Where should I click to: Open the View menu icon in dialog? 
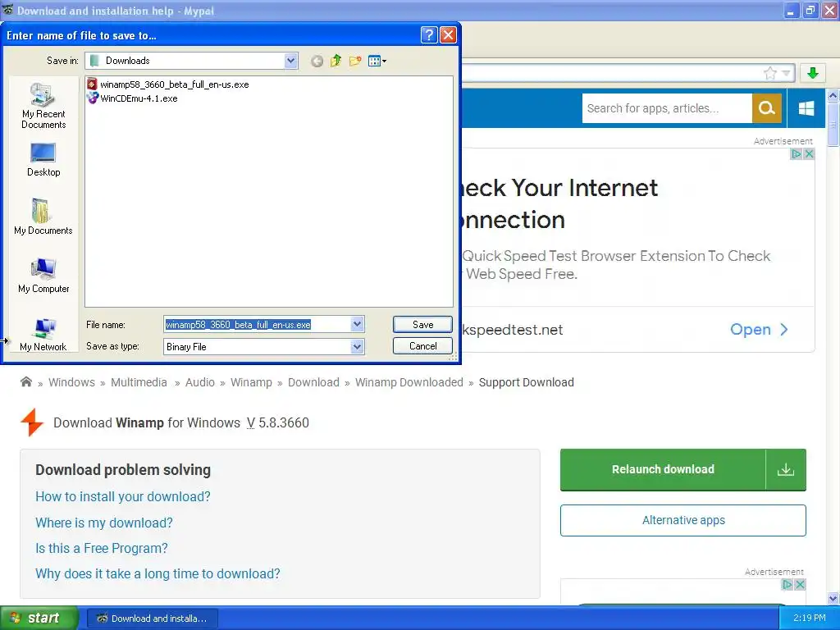(377, 61)
